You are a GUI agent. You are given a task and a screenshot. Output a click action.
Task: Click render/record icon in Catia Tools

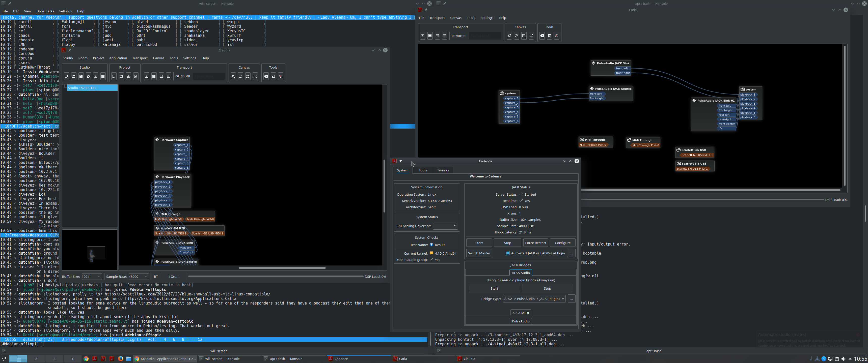(557, 36)
